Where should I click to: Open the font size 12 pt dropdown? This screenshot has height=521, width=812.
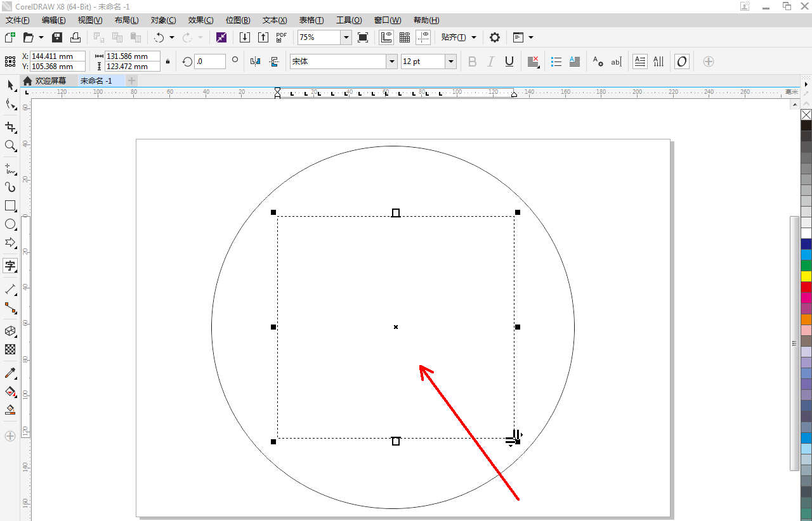coord(451,61)
